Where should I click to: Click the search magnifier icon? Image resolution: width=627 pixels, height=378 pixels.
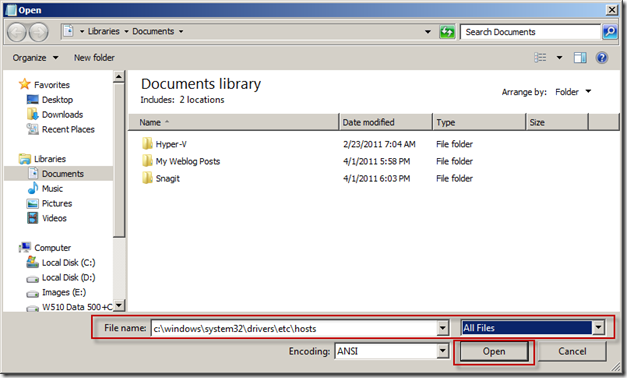(x=610, y=32)
